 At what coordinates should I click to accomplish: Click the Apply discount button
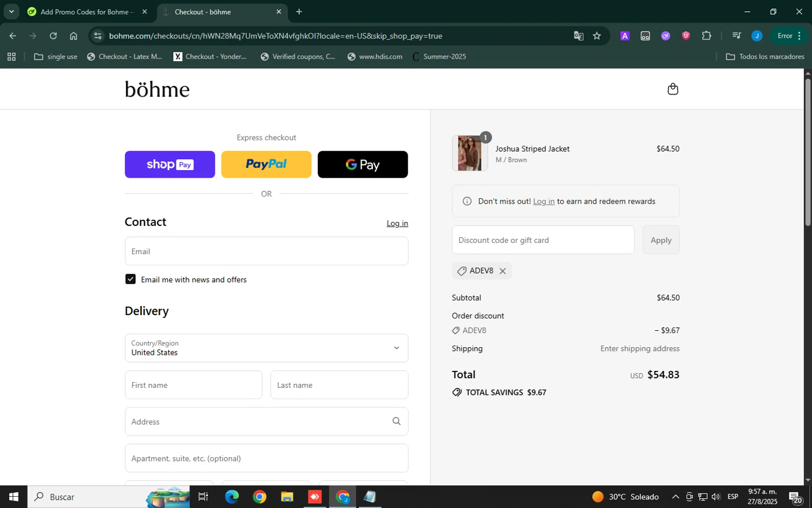click(661, 240)
